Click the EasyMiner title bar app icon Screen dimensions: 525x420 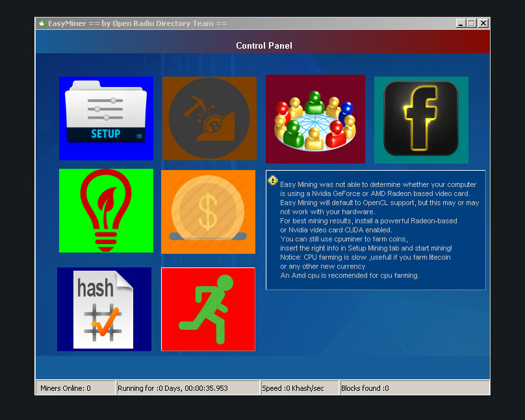click(x=42, y=23)
